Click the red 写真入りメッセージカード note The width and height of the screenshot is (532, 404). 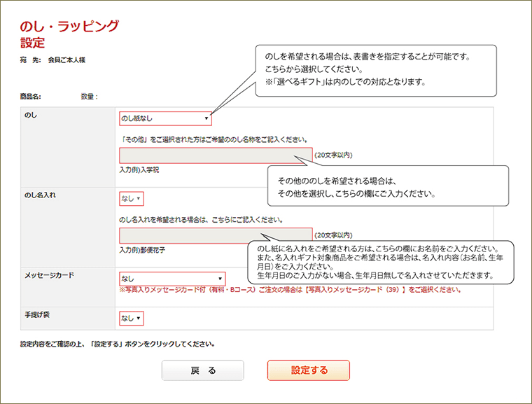(x=290, y=290)
